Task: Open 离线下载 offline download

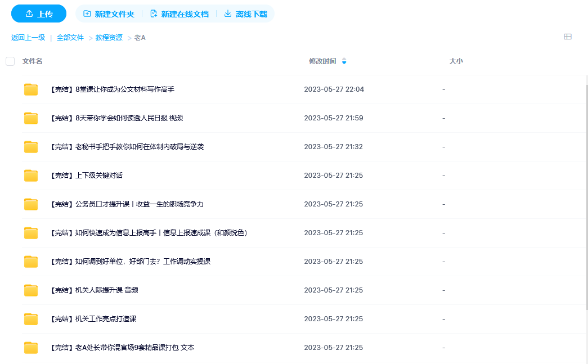Action: pyautogui.click(x=245, y=14)
